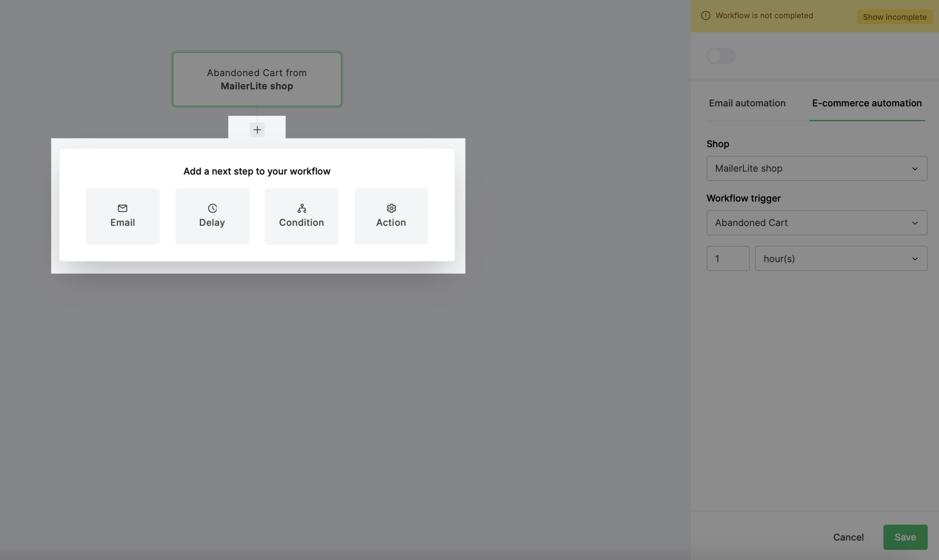Click the envelope icon in the Email step
The width and height of the screenshot is (939, 560).
pyautogui.click(x=122, y=208)
